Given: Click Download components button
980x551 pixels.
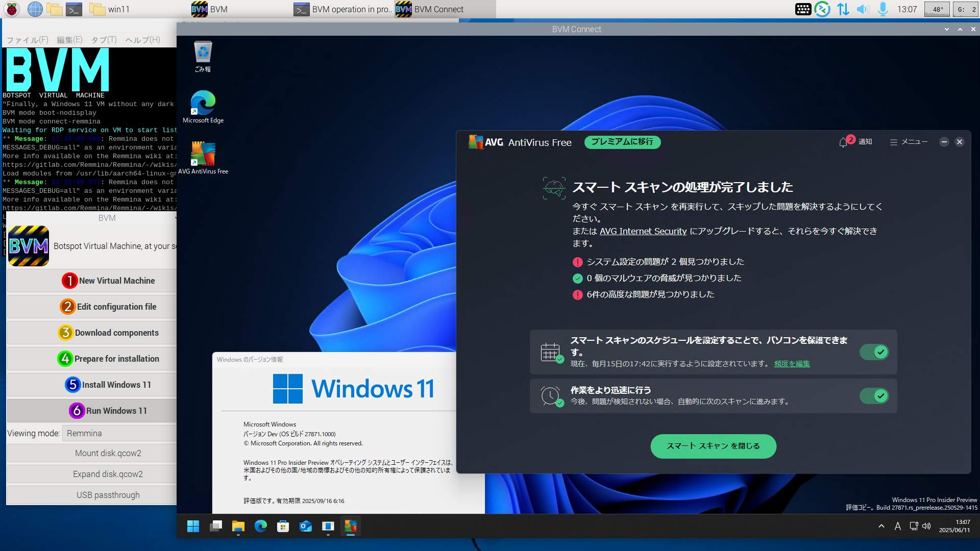Looking at the screenshot, I should [x=92, y=333].
